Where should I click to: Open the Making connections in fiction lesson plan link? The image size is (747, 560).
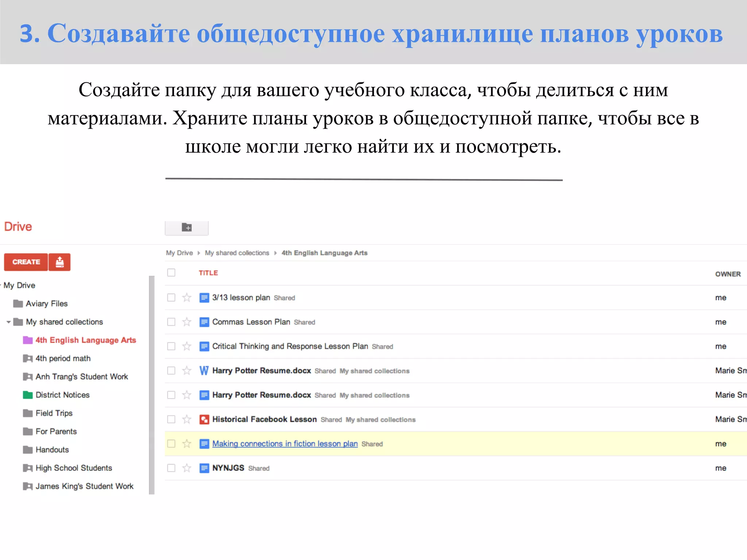[285, 444]
